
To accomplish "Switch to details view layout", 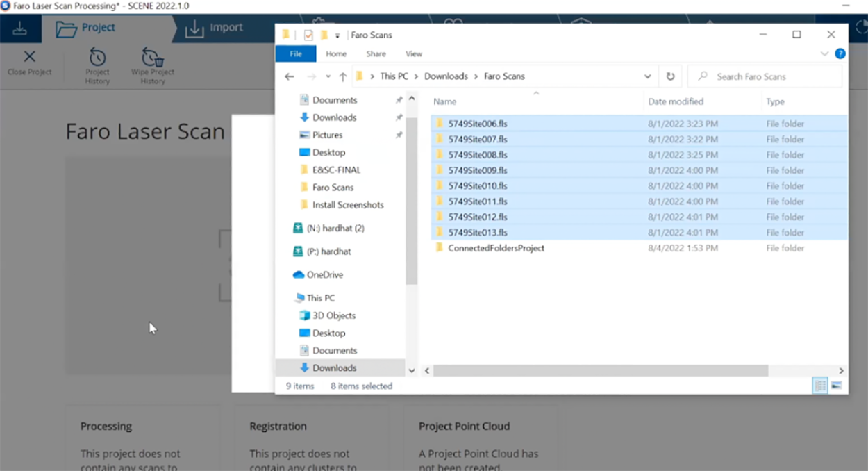I will [x=820, y=386].
